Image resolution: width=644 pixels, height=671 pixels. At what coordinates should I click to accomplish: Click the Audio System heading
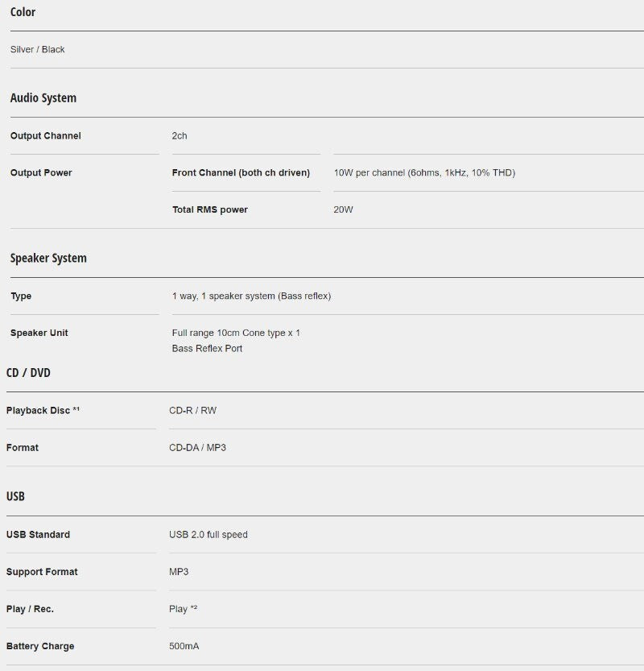tap(43, 98)
